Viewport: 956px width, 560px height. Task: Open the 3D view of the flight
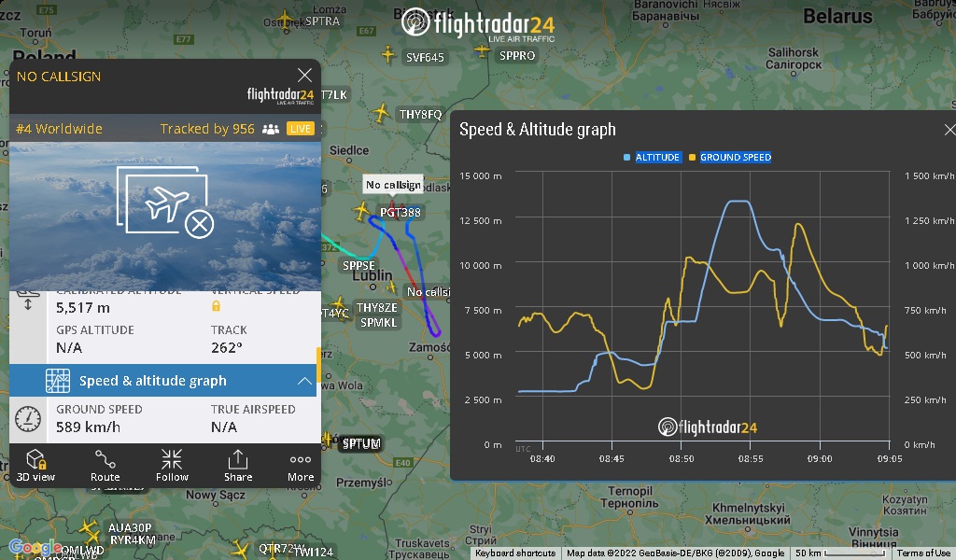(35, 466)
